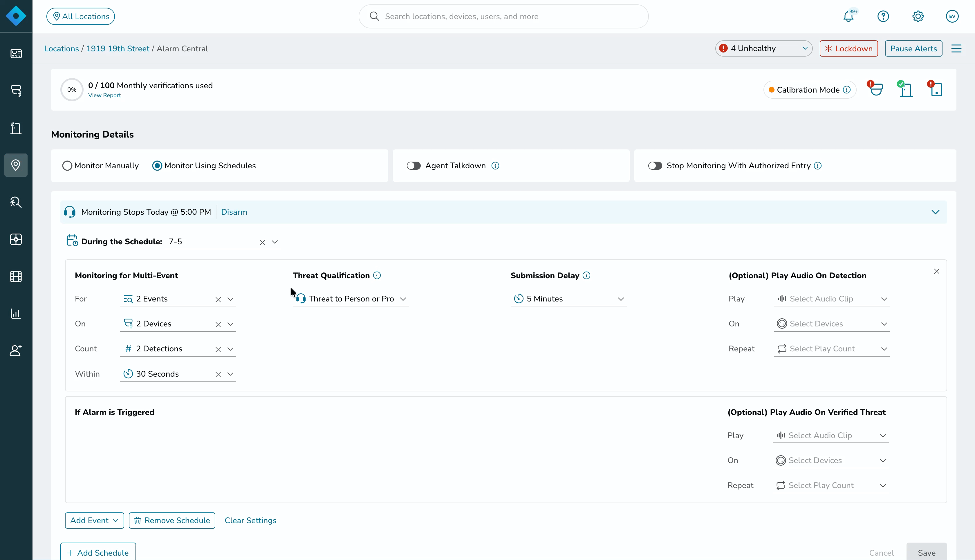
Task: Open the Add Event menu button
Action: click(94, 520)
